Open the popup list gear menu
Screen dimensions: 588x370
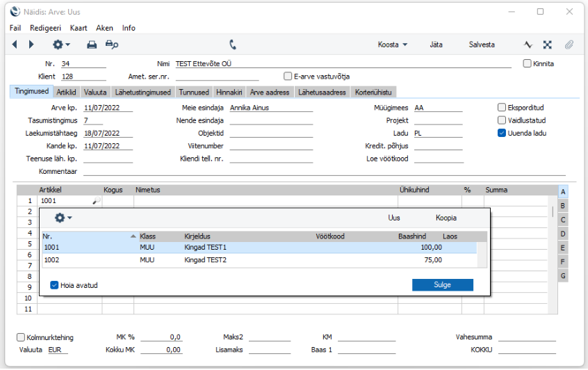63,218
